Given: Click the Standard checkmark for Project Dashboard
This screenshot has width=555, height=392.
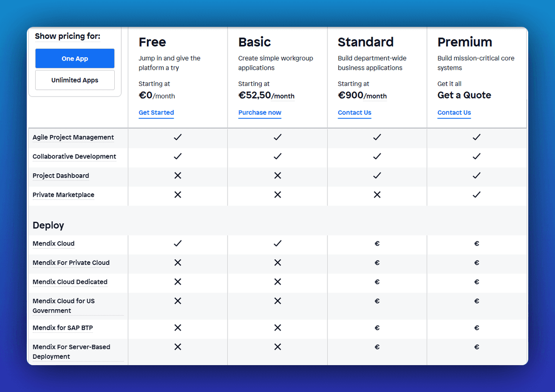Looking at the screenshot, I should (x=377, y=176).
